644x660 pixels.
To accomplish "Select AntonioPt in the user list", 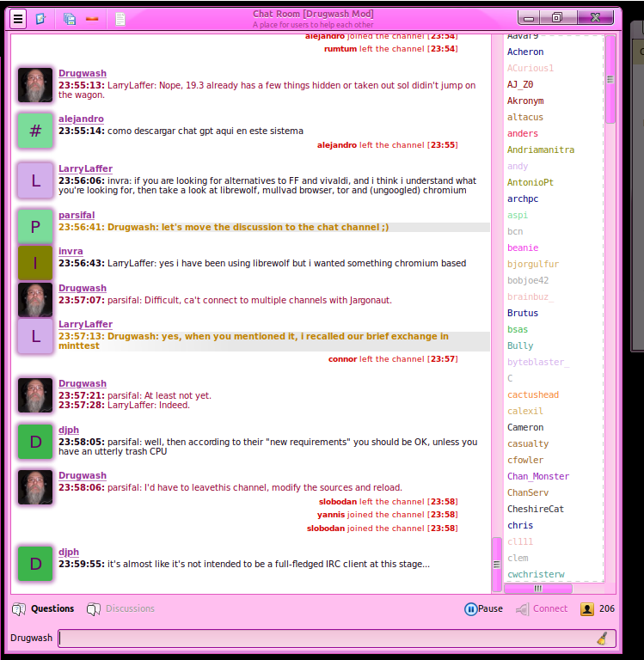I will point(531,183).
